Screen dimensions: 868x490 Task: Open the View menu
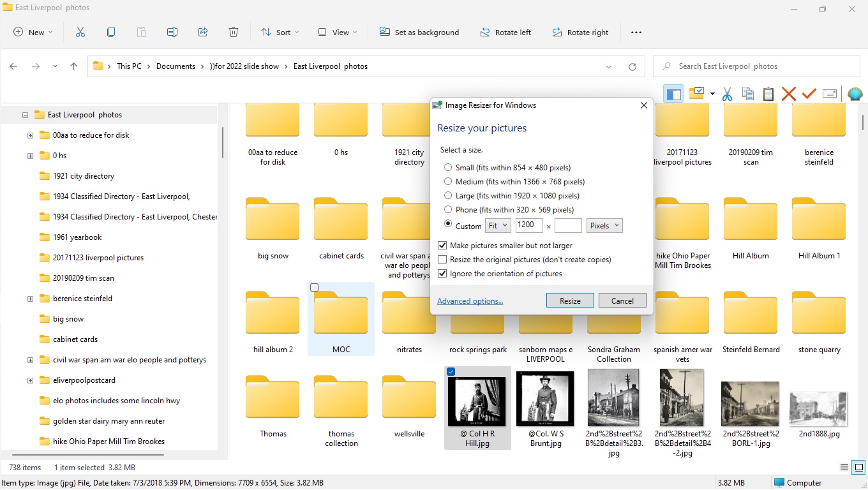tap(338, 33)
